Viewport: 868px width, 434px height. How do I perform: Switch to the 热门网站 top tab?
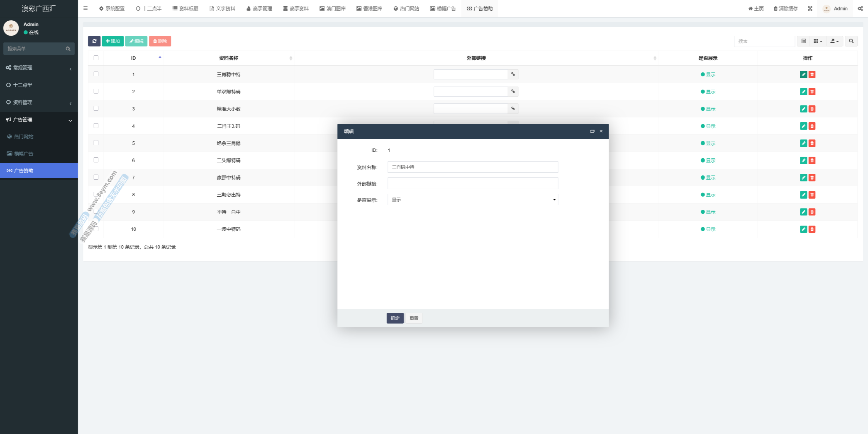406,8
